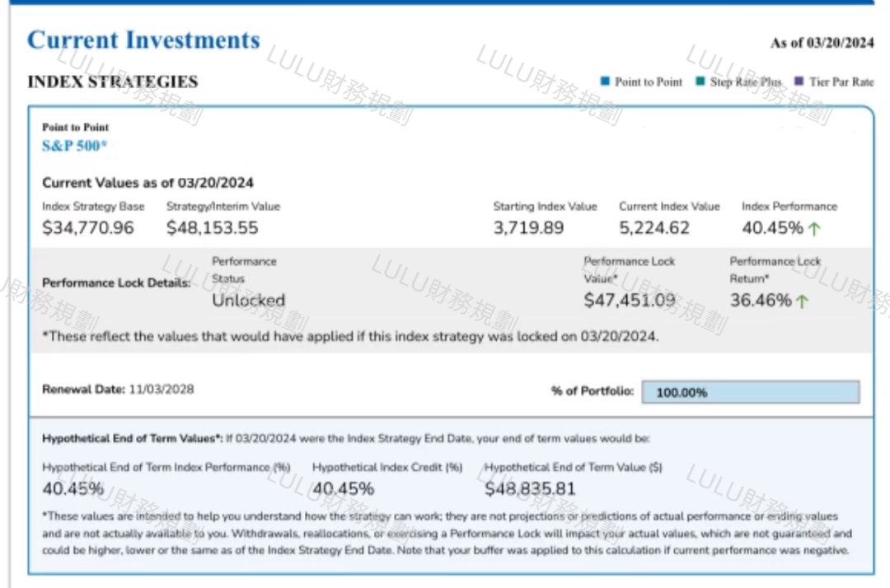890x588 pixels.
Task: Click the Current Investments heading
Action: (143, 40)
